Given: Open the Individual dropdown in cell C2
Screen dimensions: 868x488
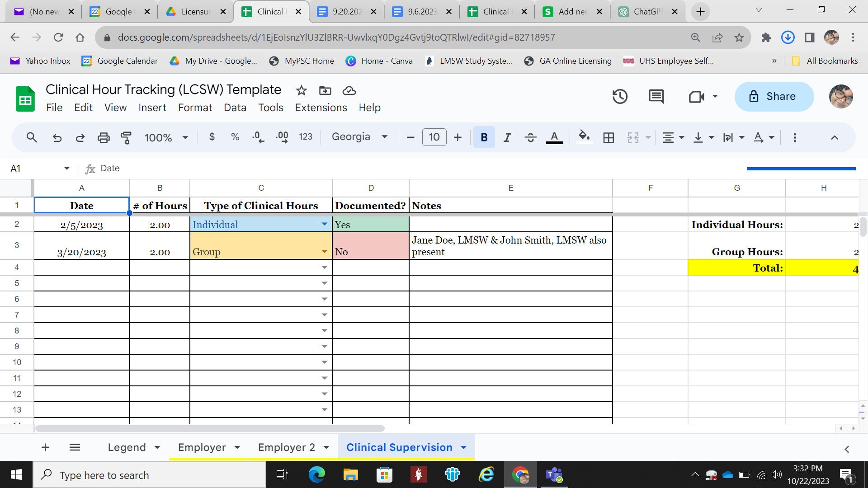Looking at the screenshot, I should click(x=324, y=224).
